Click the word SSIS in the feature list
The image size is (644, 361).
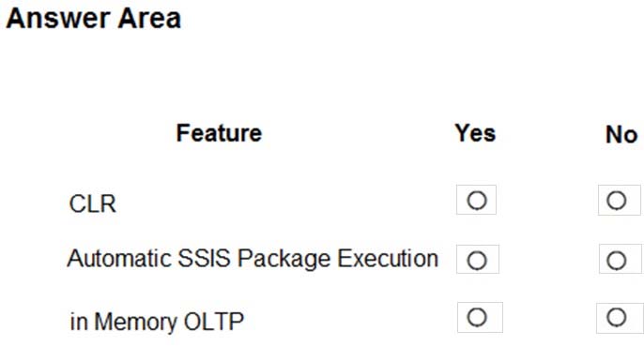click(x=204, y=259)
